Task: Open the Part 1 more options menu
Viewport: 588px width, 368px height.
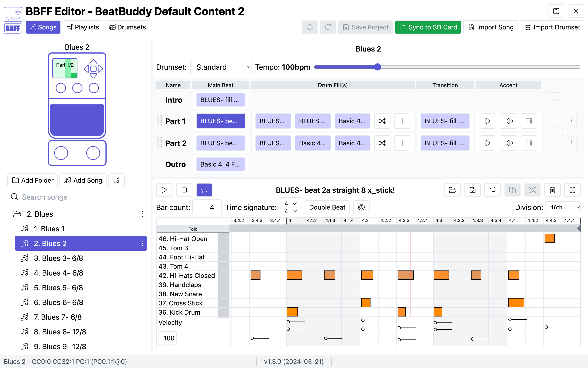Action: tap(572, 121)
